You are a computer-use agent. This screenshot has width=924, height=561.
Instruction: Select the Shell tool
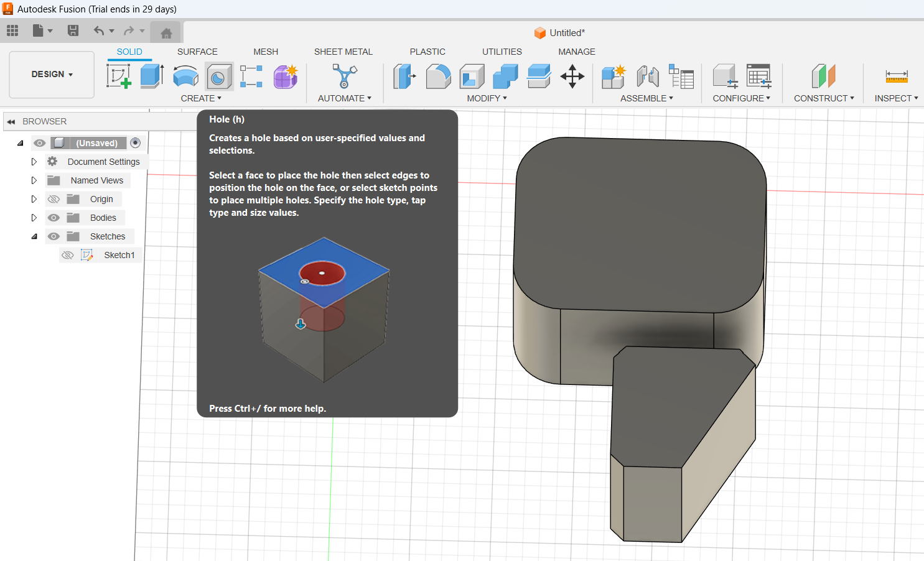tap(472, 76)
